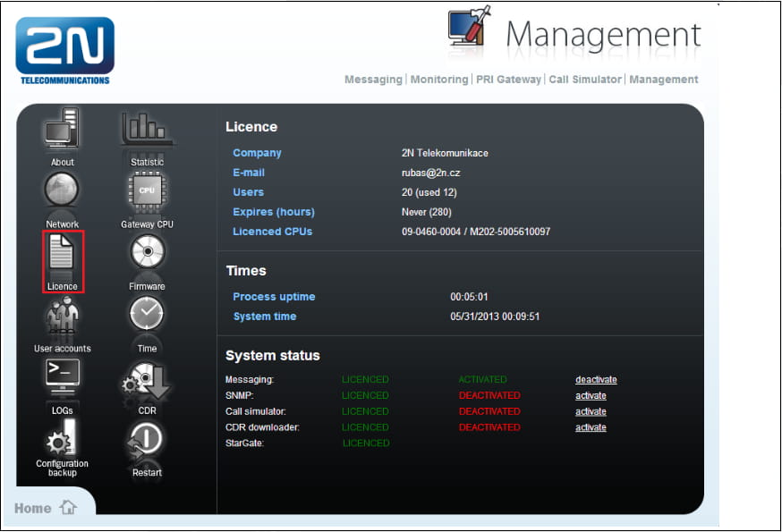Click the Management screwdriver monitor icon
782x532 pixels.
tap(469, 25)
